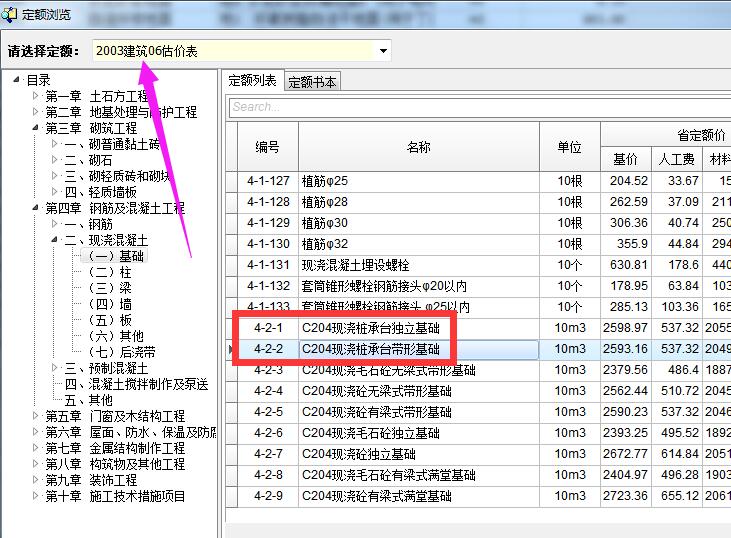Switch to the 定额列表 tab

(252, 81)
